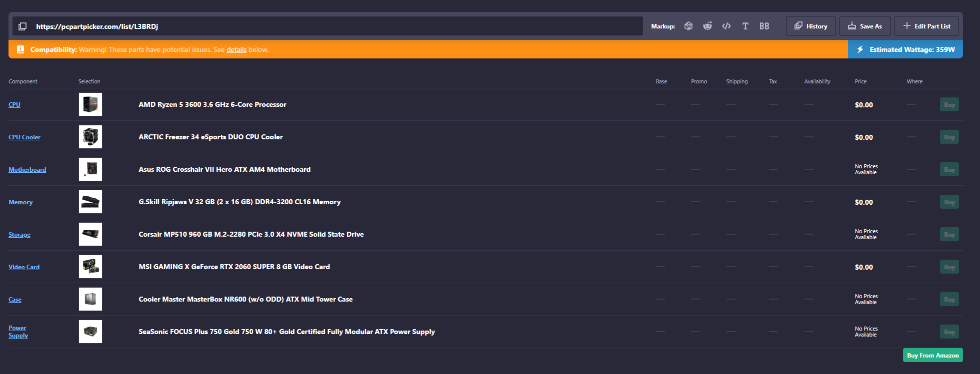Click the Corsair MP510 SSD thumbnail
This screenshot has height=374, width=980.
coord(90,234)
